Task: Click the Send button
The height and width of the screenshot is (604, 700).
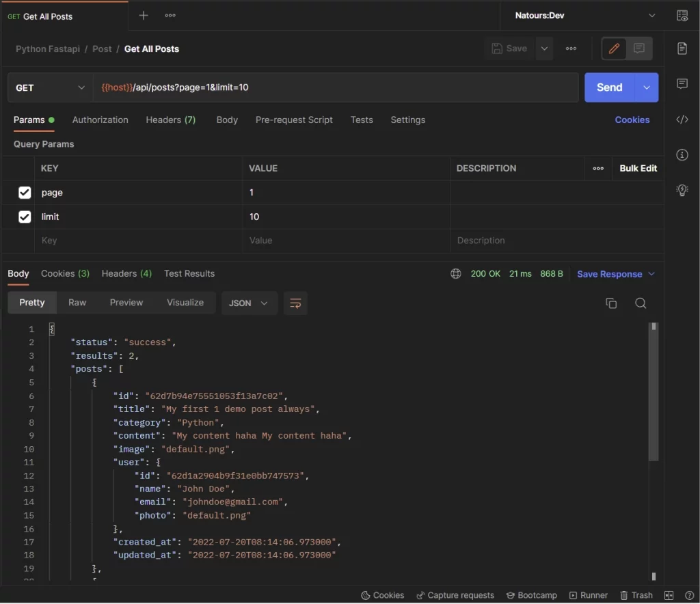Action: [x=608, y=87]
